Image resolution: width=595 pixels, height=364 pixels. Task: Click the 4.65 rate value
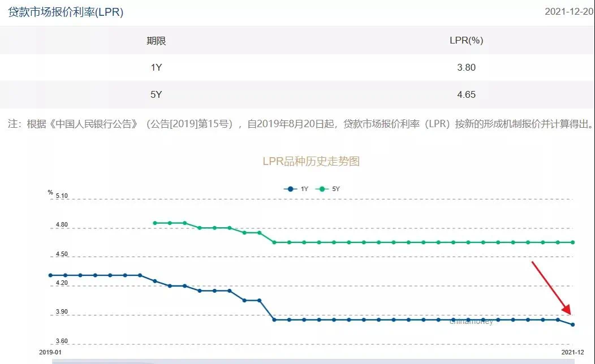467,94
